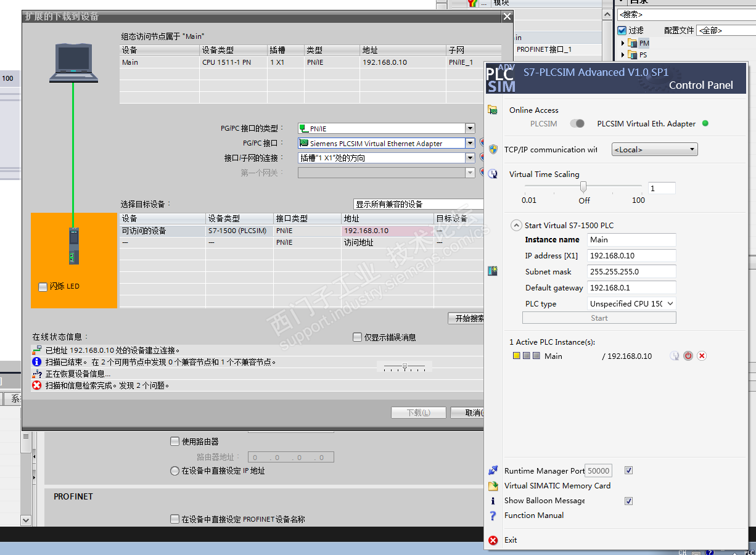The height and width of the screenshot is (555, 756).
Task: Click the message level slider in status area
Action: click(405, 367)
